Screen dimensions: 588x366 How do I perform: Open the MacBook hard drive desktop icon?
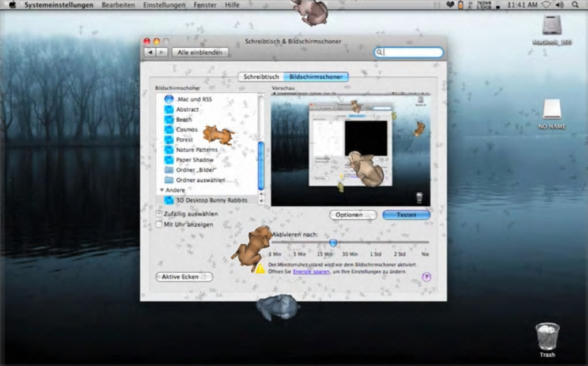(552, 26)
